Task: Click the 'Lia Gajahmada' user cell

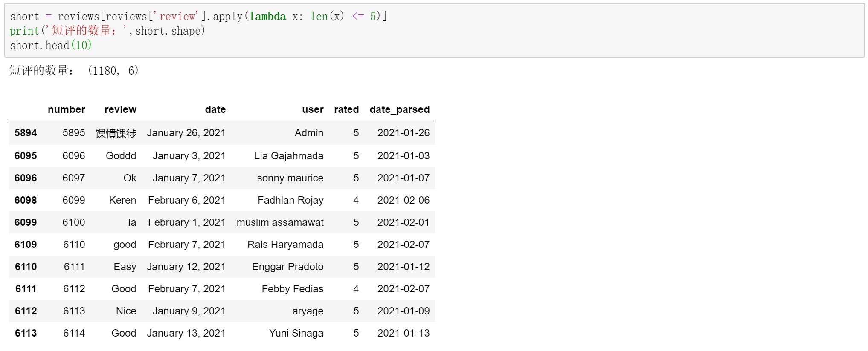Action: tap(288, 156)
